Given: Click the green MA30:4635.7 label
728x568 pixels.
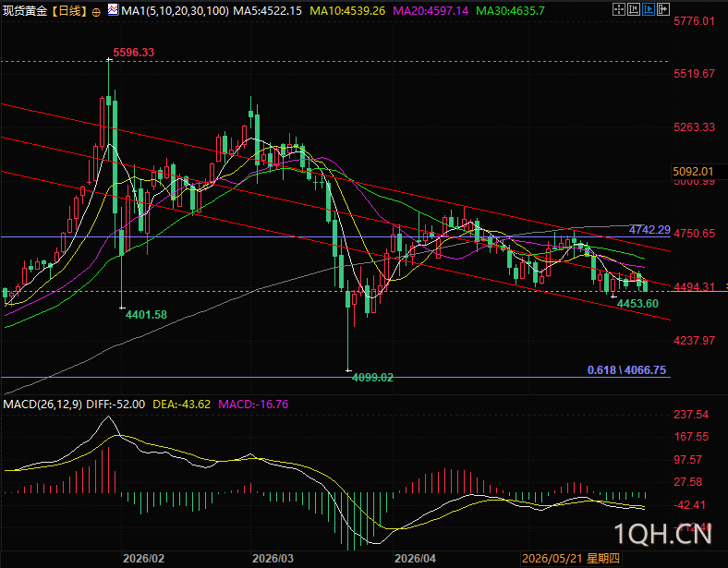Looking at the screenshot, I should pos(510,11).
